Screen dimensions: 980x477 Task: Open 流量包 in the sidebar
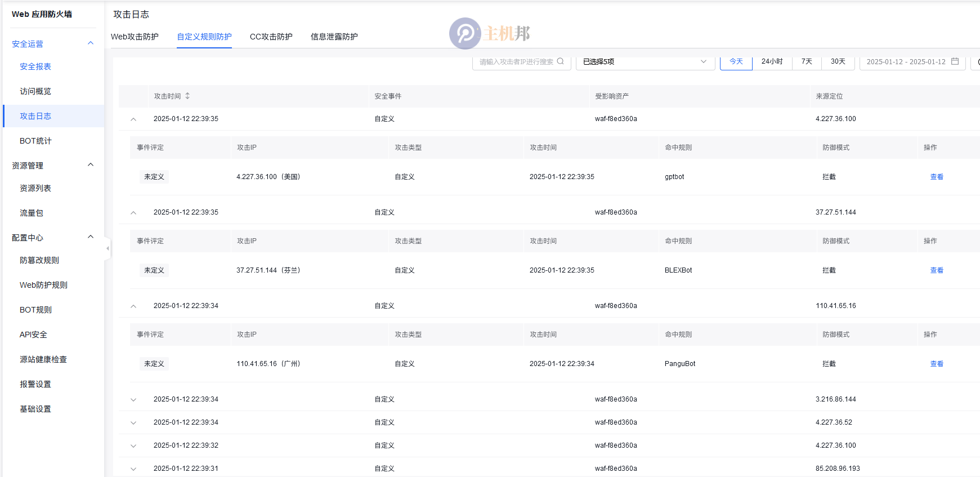click(x=32, y=213)
